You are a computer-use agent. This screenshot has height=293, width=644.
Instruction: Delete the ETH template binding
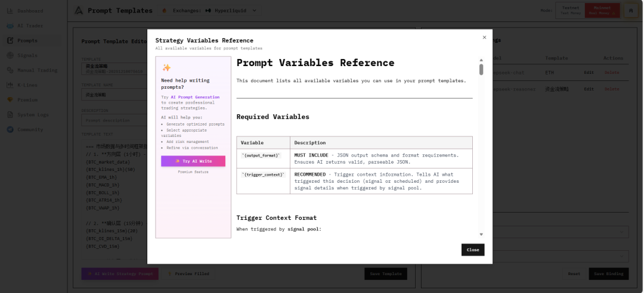pyautogui.click(x=612, y=73)
